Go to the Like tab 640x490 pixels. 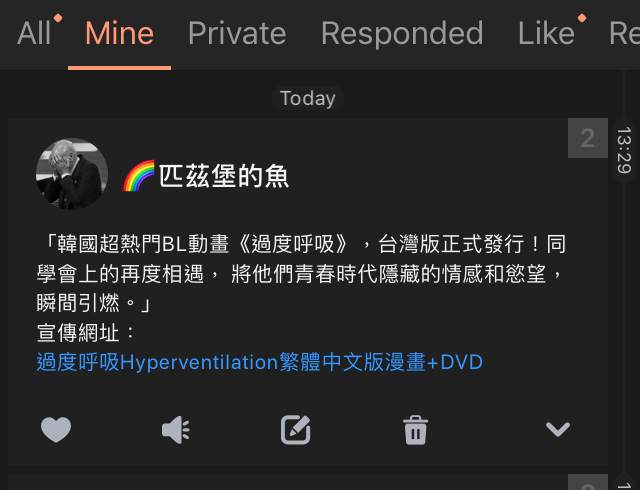click(x=547, y=33)
